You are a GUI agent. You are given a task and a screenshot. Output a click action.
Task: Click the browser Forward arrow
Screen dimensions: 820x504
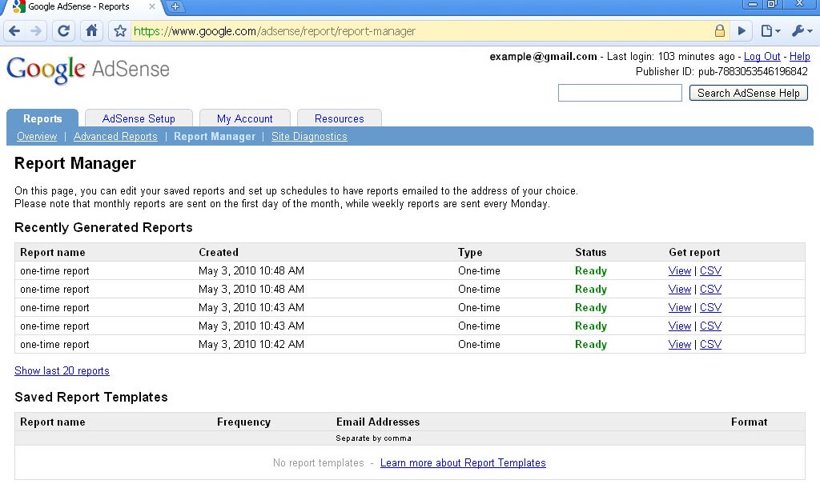tap(36, 31)
